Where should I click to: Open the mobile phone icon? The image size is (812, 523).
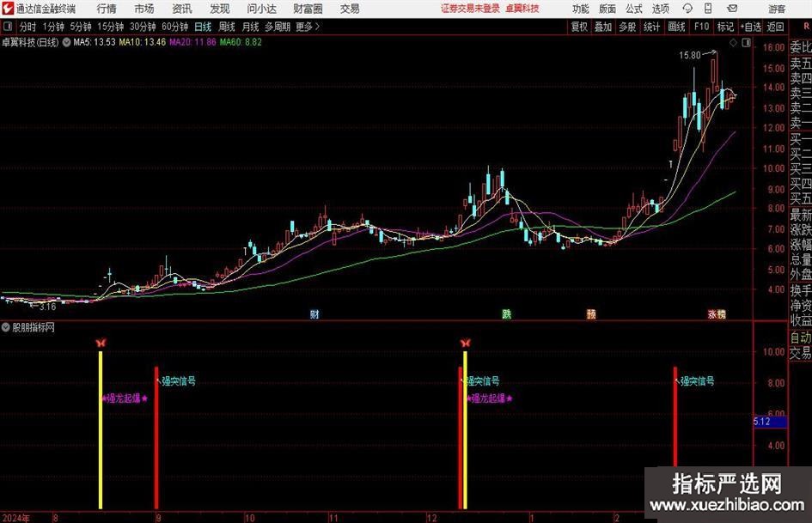pos(708,9)
